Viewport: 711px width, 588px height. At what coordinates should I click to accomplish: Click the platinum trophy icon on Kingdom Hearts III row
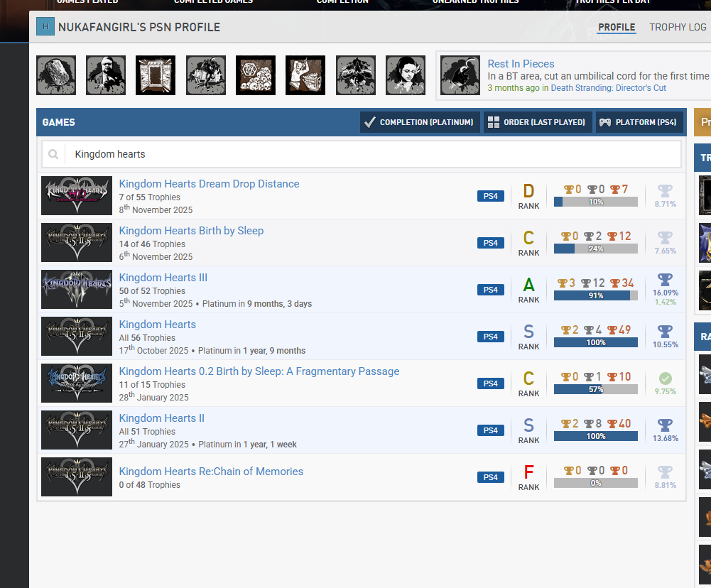[x=665, y=280]
